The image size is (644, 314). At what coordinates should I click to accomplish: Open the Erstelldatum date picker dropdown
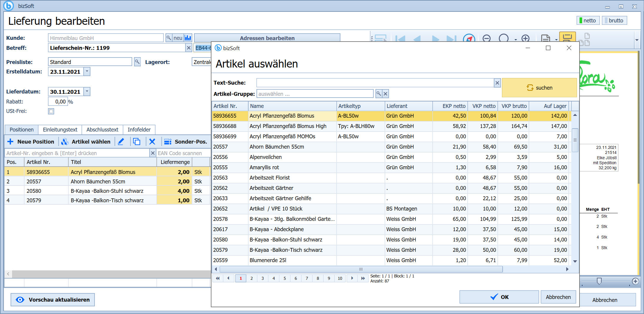click(x=87, y=71)
